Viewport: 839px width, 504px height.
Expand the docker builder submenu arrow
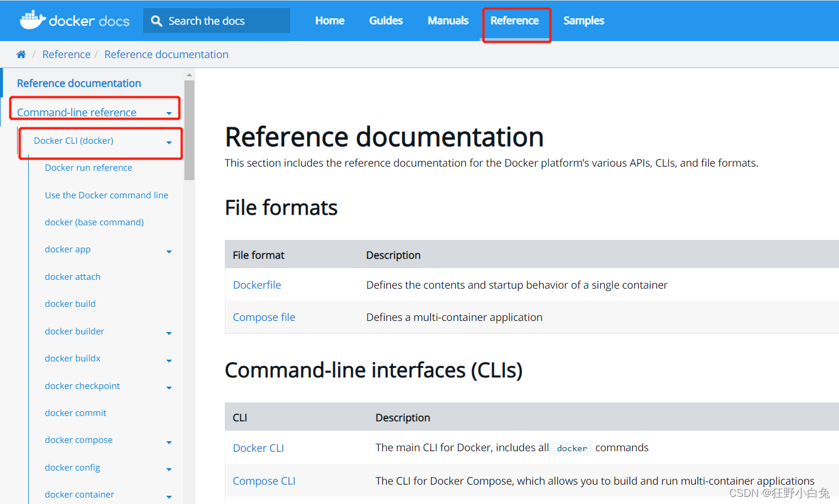point(169,333)
